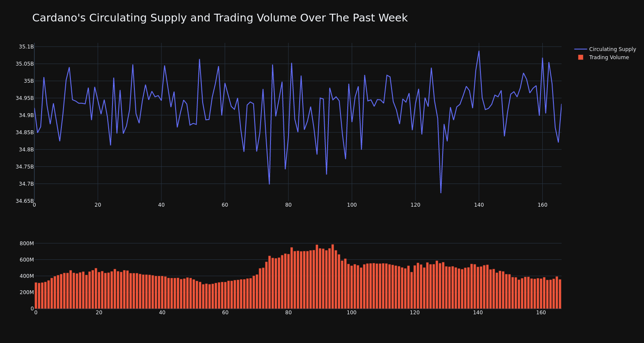This screenshot has height=343, width=644.
Task: Click the first trading volume bar at hour 0
Action: pyautogui.click(x=36, y=295)
